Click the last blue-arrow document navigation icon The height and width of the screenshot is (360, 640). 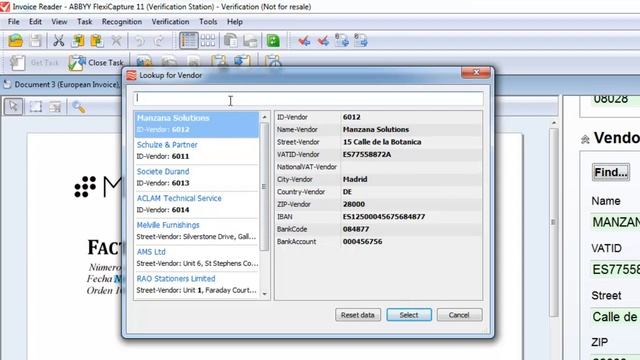tap(361, 41)
